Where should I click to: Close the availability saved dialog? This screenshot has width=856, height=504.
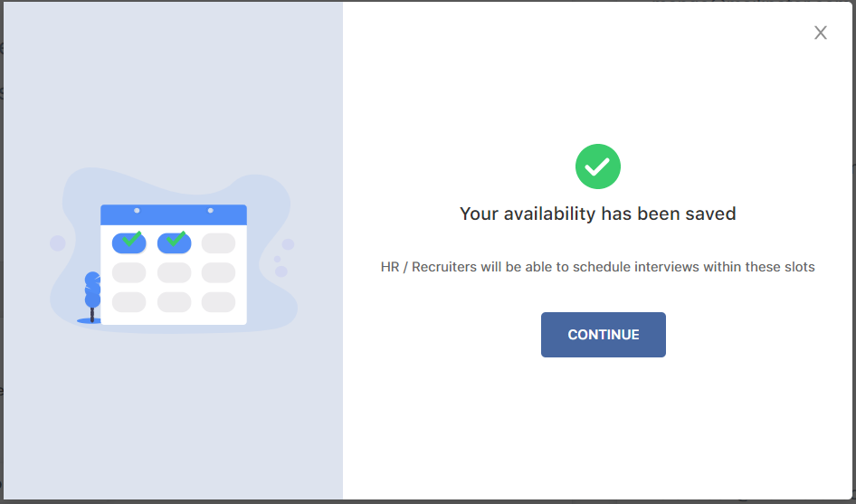pyautogui.click(x=821, y=33)
